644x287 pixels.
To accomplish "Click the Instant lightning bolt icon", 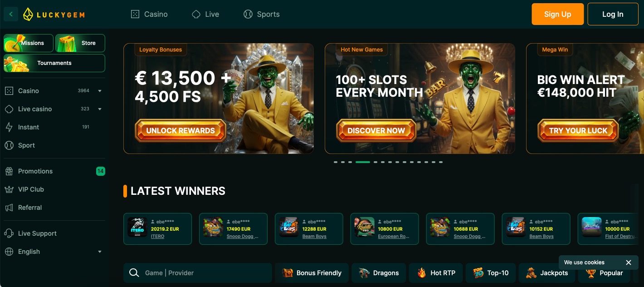I will point(9,127).
